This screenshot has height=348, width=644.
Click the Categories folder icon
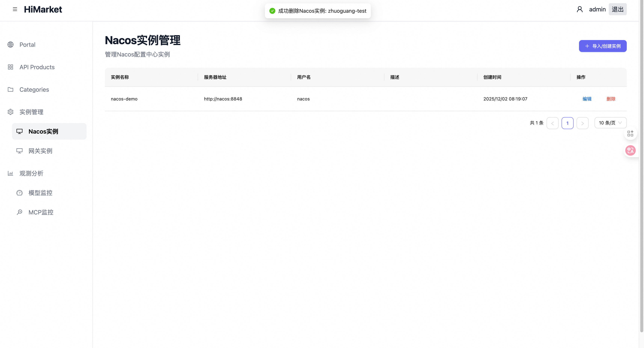10,89
